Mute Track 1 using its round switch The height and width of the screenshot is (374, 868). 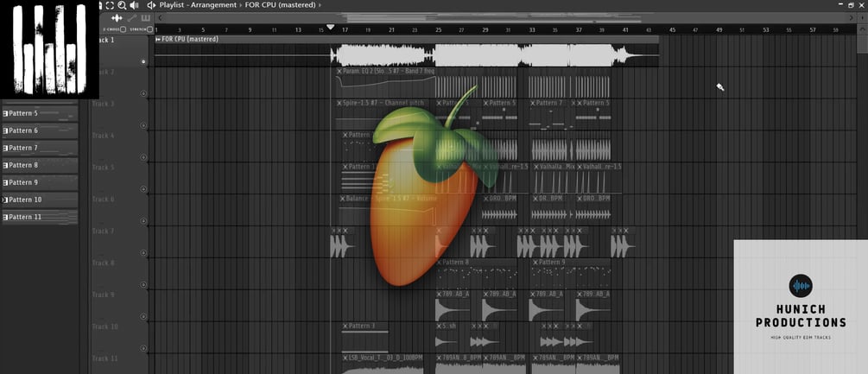144,62
